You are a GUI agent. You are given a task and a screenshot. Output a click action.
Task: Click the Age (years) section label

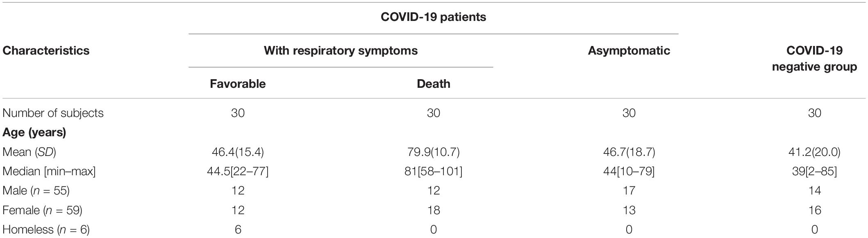click(34, 133)
